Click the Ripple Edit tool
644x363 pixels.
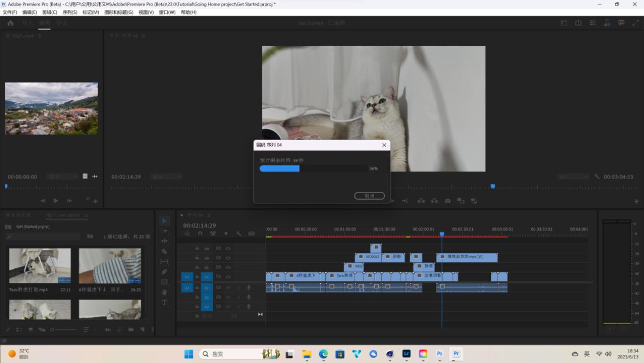[164, 241]
